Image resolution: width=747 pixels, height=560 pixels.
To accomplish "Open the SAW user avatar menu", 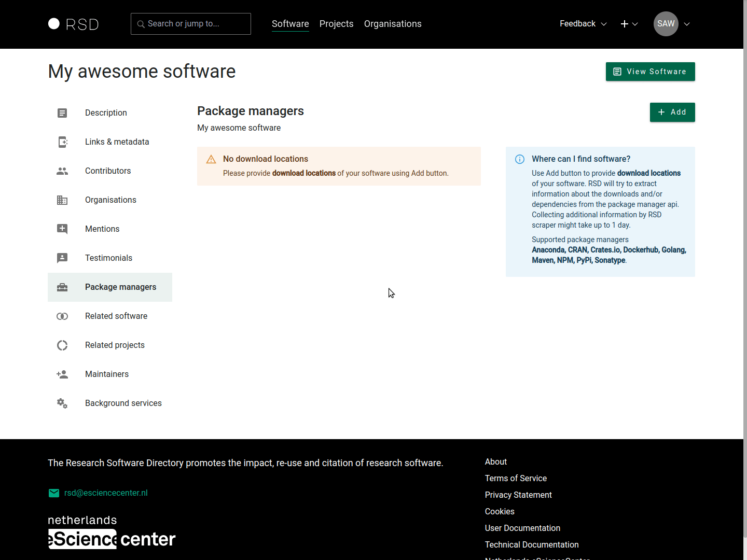I will [666, 24].
